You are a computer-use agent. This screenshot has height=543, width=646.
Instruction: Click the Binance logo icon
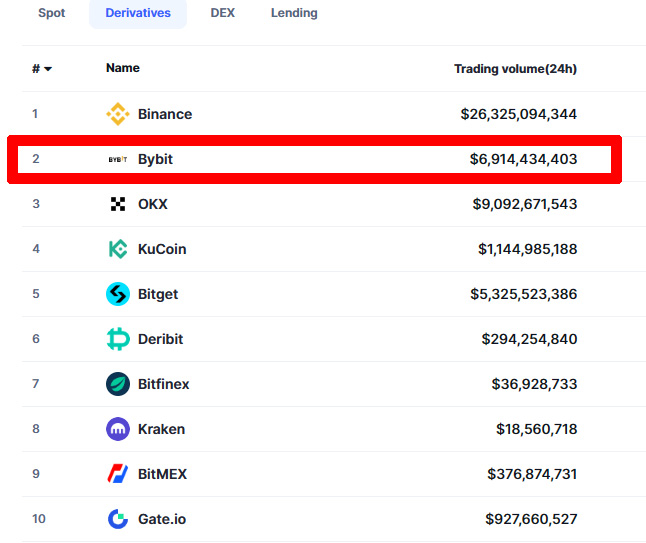tap(118, 114)
